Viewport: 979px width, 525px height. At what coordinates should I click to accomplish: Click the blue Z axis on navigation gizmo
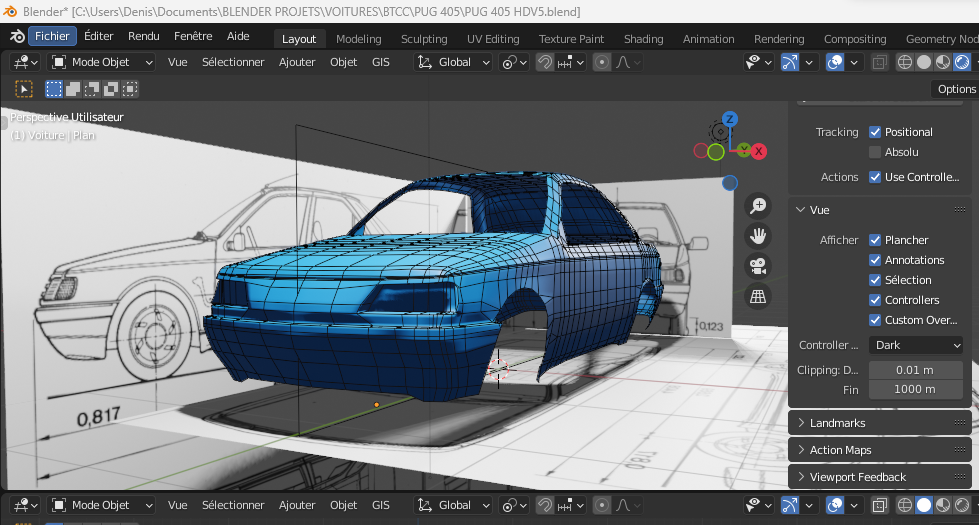pos(729,119)
